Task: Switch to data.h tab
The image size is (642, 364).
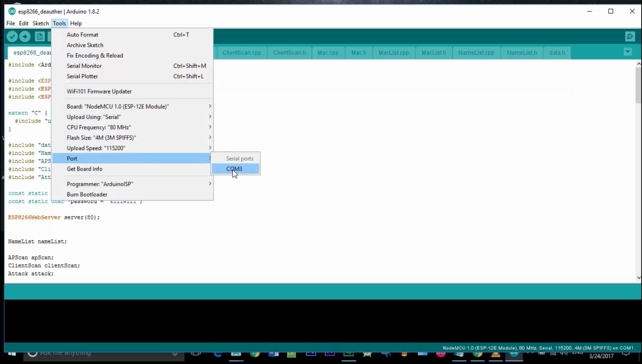Action: coord(557,53)
